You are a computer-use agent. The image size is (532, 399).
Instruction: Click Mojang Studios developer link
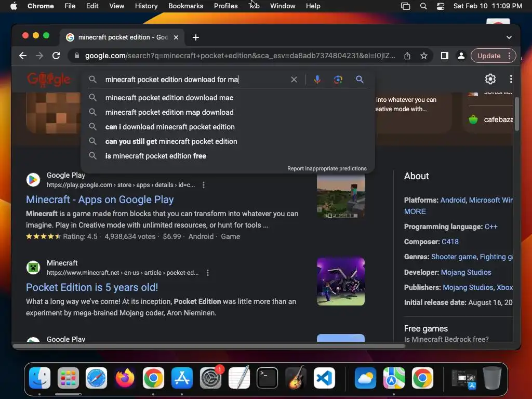(466, 272)
